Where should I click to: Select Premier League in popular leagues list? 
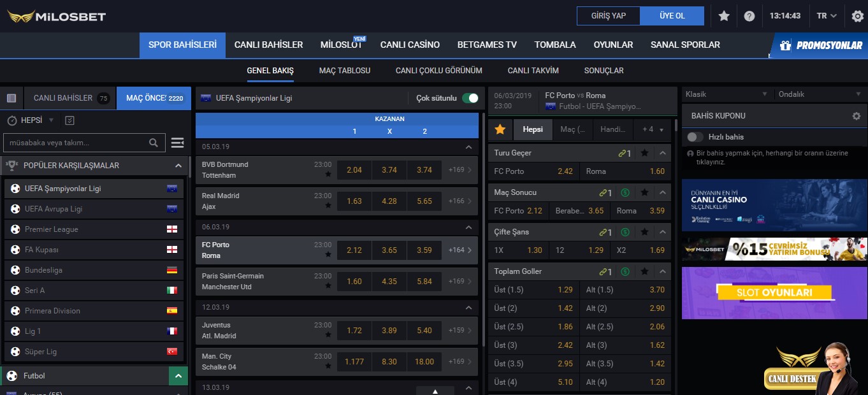(x=94, y=229)
